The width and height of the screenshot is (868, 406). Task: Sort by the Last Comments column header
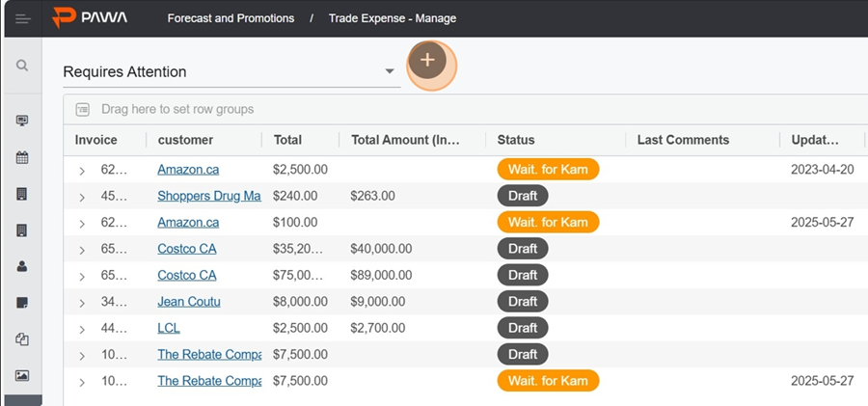click(683, 140)
